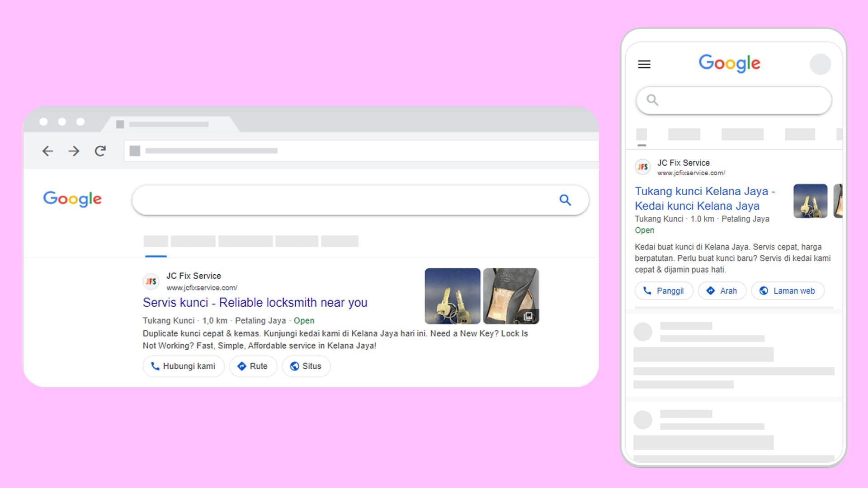
Task: Open the Servis kunci locksmith result link
Action: coord(255,303)
